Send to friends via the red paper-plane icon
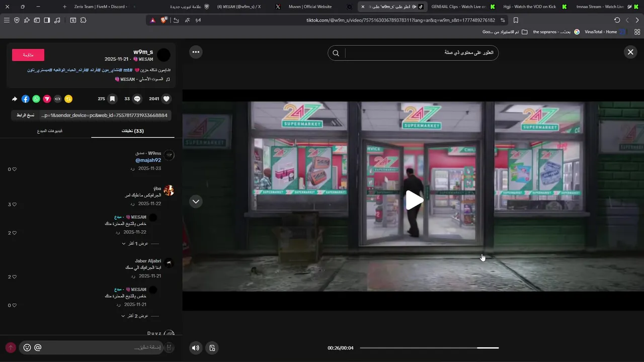 [47, 99]
